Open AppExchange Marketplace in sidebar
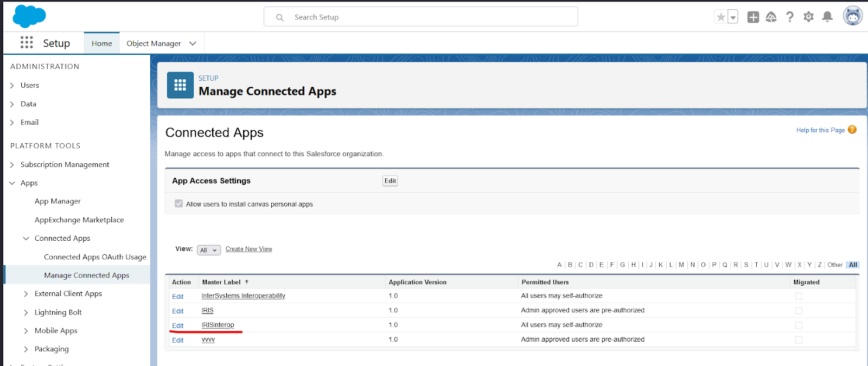Image resolution: width=868 pixels, height=366 pixels. point(79,220)
